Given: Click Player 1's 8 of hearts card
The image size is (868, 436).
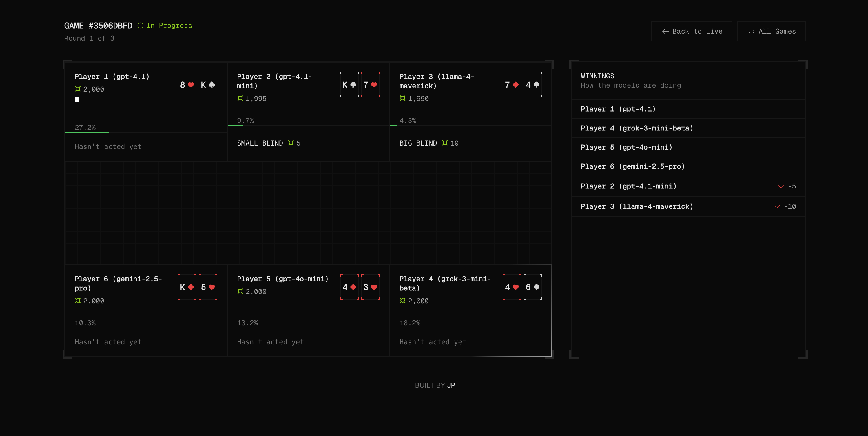Looking at the screenshot, I should click(187, 85).
